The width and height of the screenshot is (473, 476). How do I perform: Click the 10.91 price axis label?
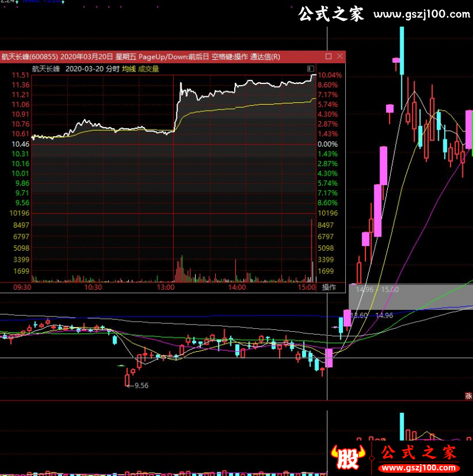[x=20, y=115]
